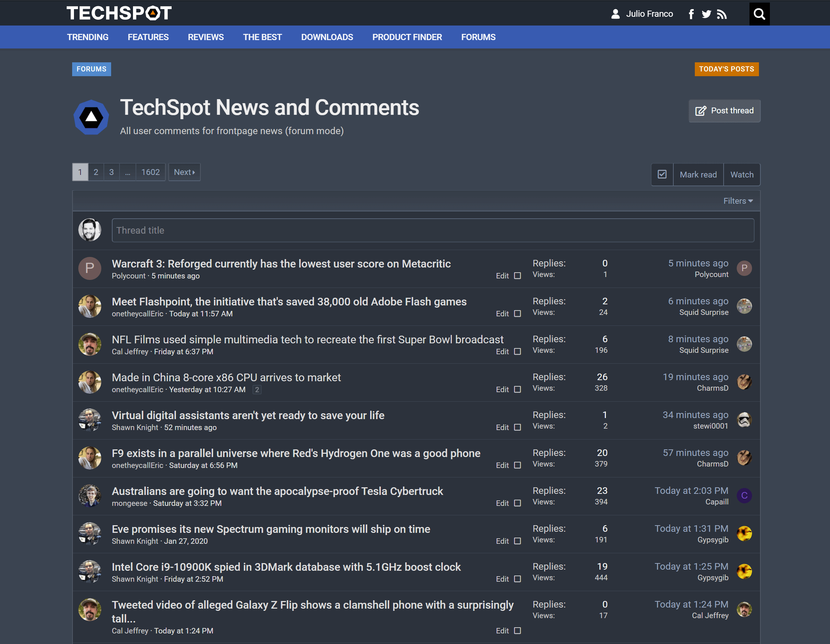Click Edit on the Galaxy Z Flip thread
Image resolution: width=830 pixels, height=644 pixels.
point(502,631)
